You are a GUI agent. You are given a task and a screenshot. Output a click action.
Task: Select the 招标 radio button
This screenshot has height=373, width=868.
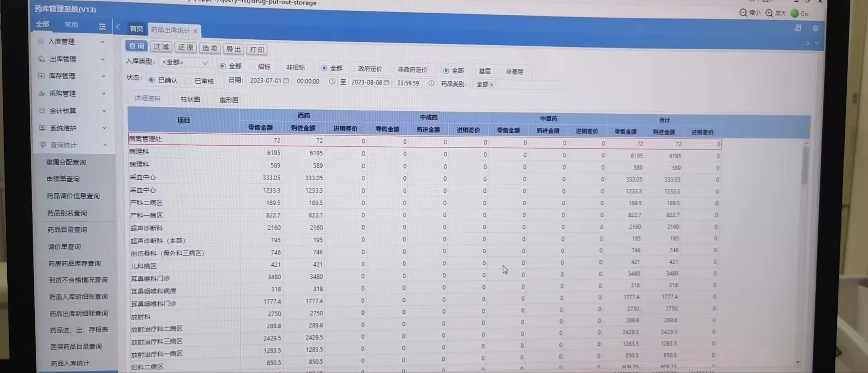(251, 67)
